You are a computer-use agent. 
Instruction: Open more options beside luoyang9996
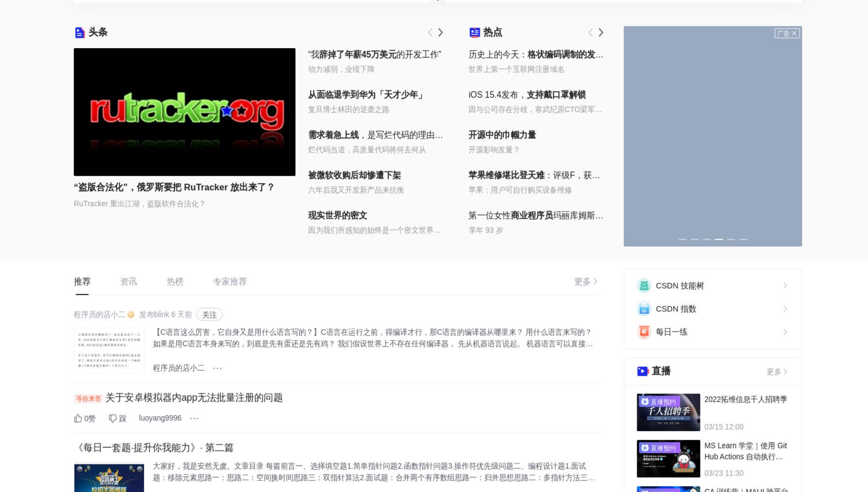194,418
